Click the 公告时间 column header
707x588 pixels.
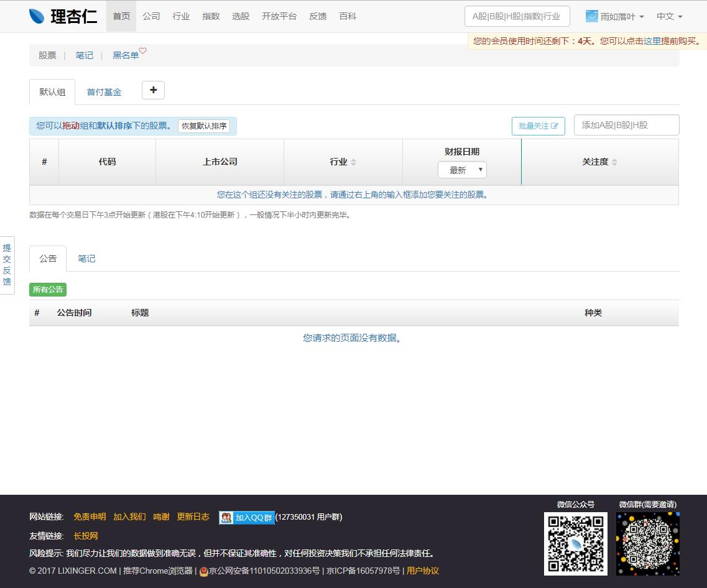click(x=75, y=313)
